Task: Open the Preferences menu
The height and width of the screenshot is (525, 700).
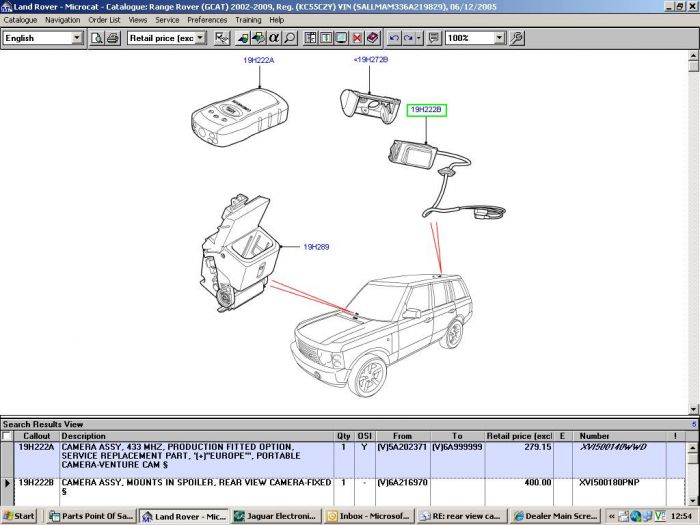Action: coord(207,20)
